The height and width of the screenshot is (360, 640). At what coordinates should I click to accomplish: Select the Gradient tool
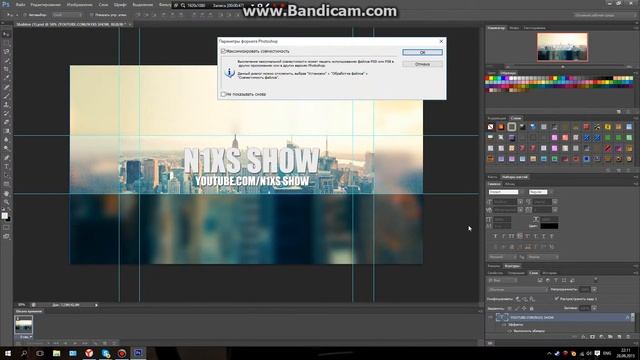coord(6,131)
